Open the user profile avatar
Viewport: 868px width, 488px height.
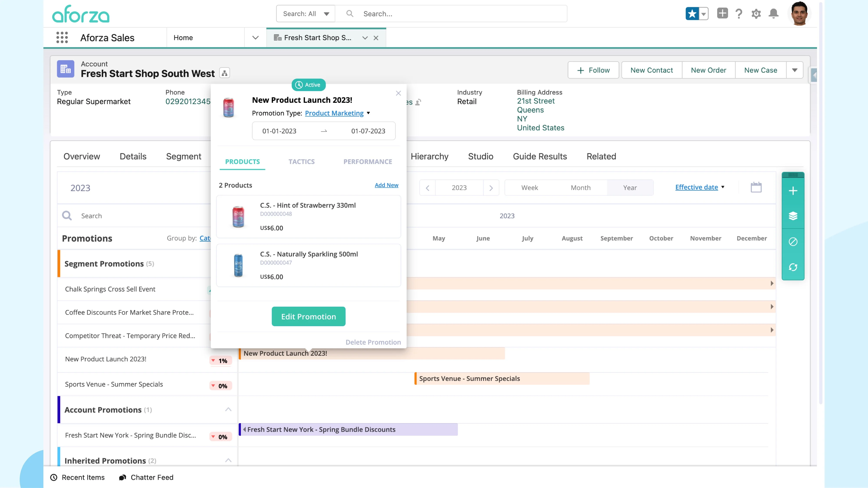(x=799, y=13)
